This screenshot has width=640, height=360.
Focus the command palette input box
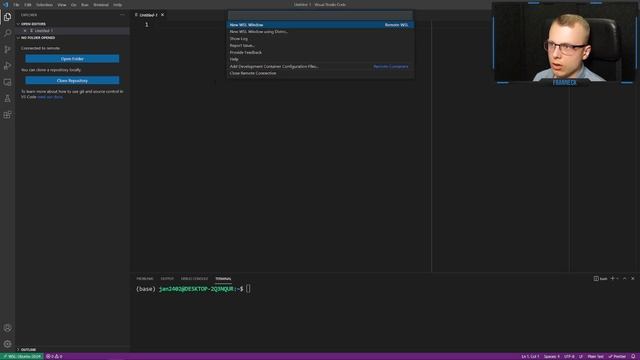(320, 16)
